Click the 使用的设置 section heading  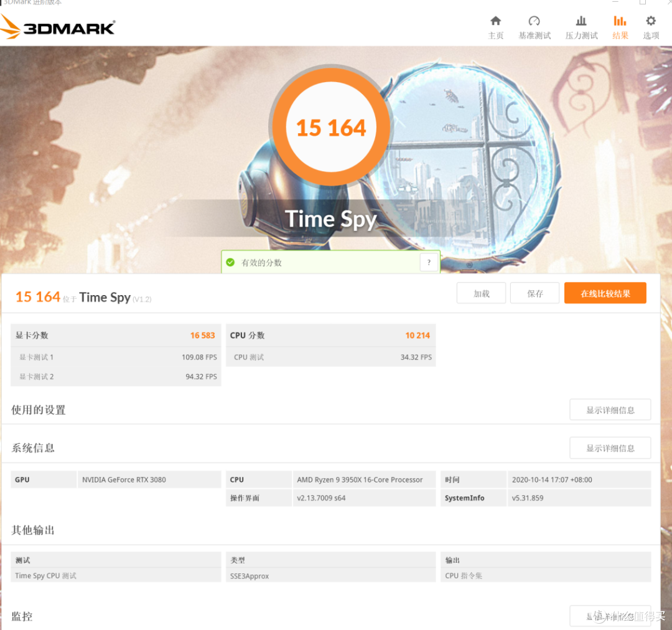click(x=39, y=410)
